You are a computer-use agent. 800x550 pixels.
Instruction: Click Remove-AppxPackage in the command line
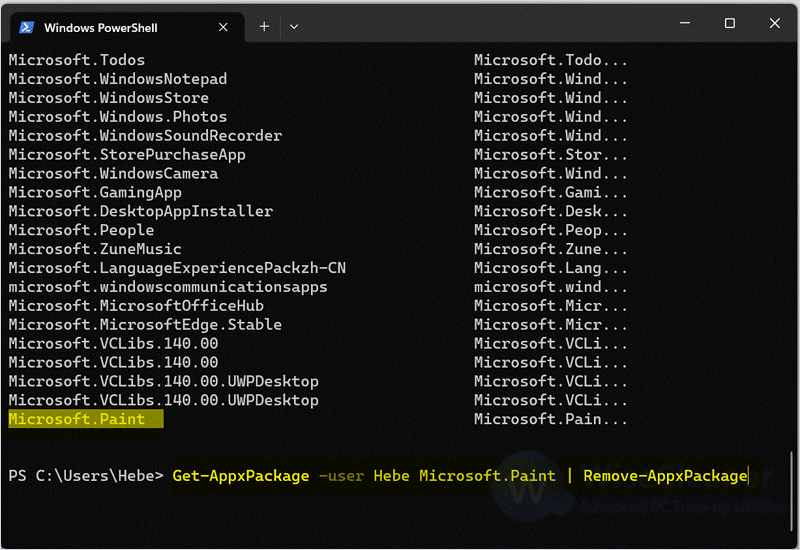point(665,476)
